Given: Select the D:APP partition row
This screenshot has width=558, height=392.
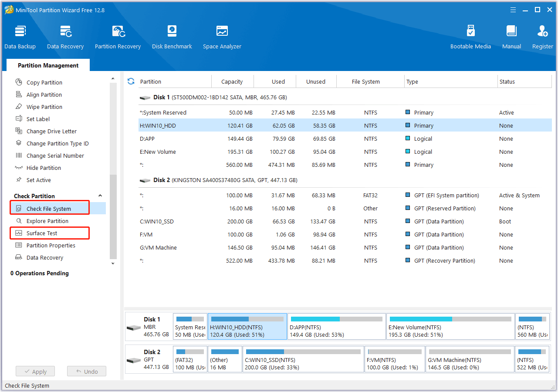Looking at the screenshot, I should 345,139.
